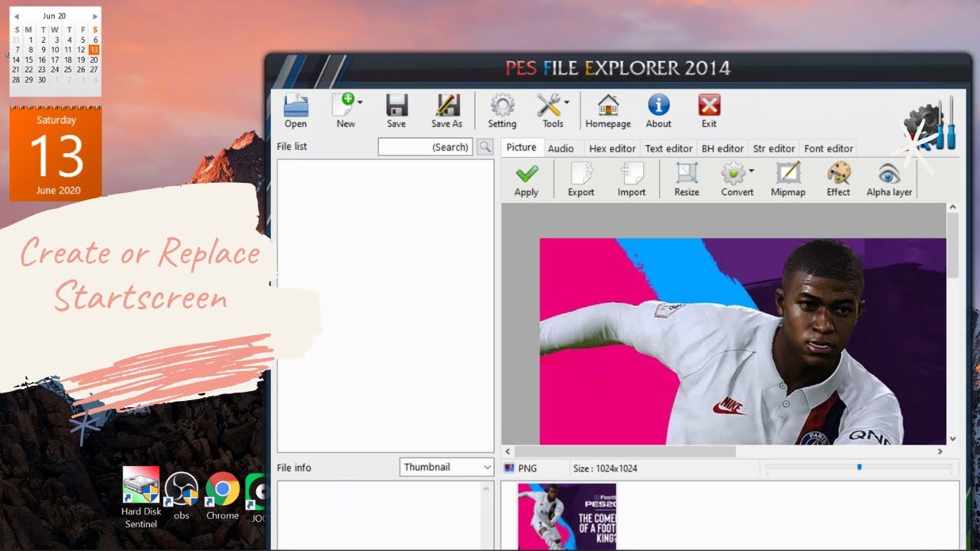Select the Mipmap tool icon
This screenshot has width=980, height=551.
pos(788,181)
